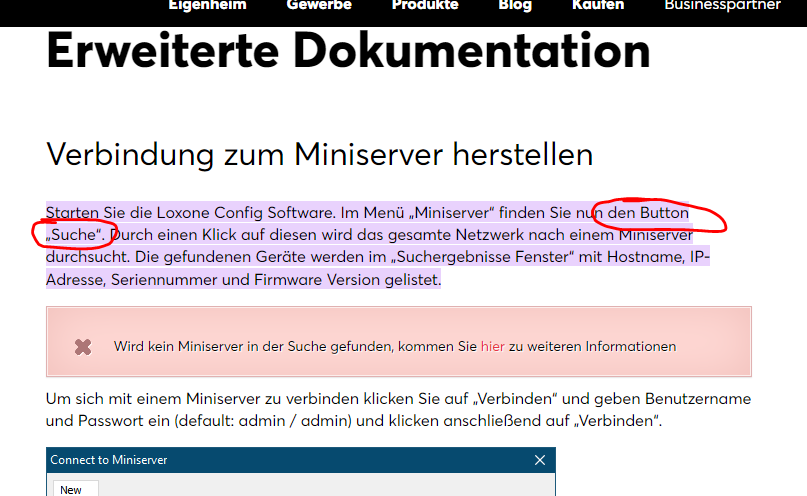
Task: Click the 'Erweiterte Dokumentation' heading
Action: (x=348, y=50)
